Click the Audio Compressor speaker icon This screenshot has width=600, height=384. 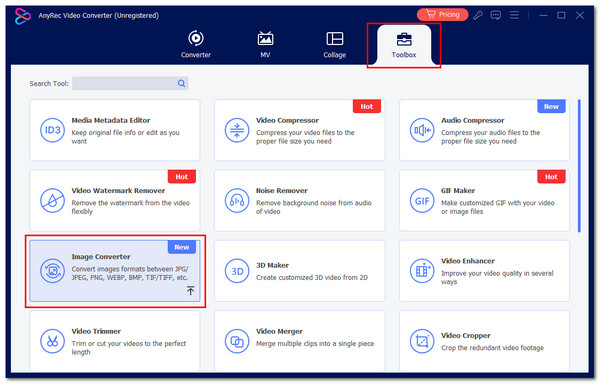click(x=422, y=130)
